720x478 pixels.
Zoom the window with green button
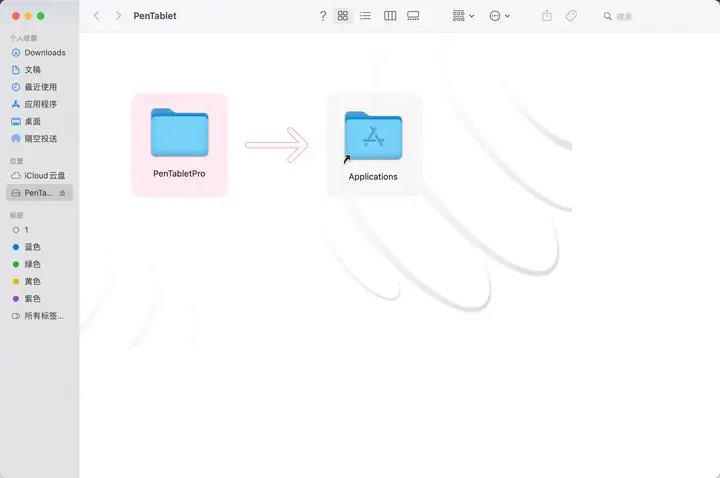[x=40, y=16]
